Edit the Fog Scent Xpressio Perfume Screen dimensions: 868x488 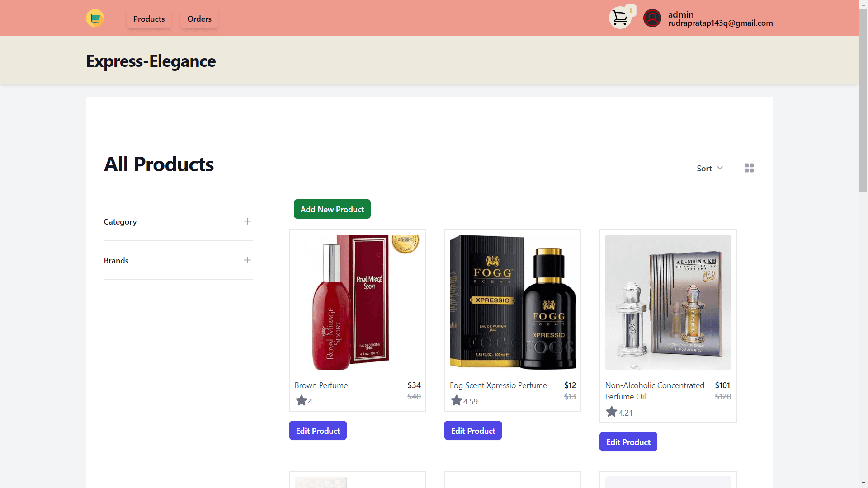tap(473, 431)
